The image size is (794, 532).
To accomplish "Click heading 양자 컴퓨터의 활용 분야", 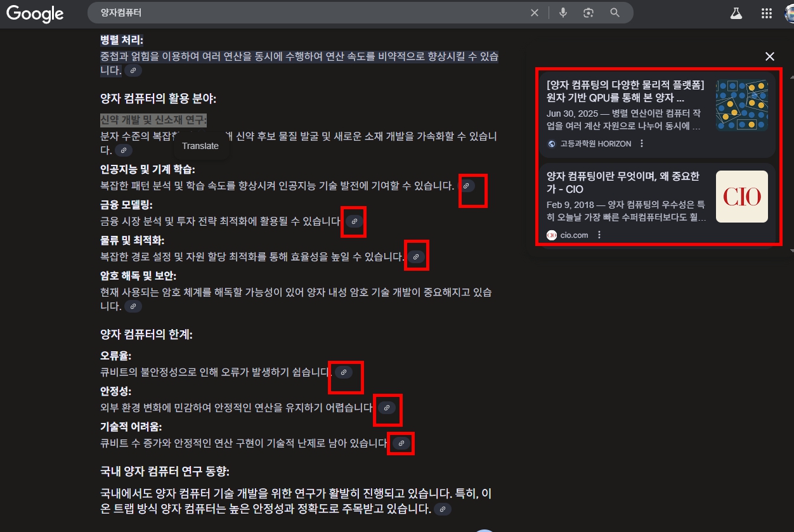I will (x=159, y=99).
